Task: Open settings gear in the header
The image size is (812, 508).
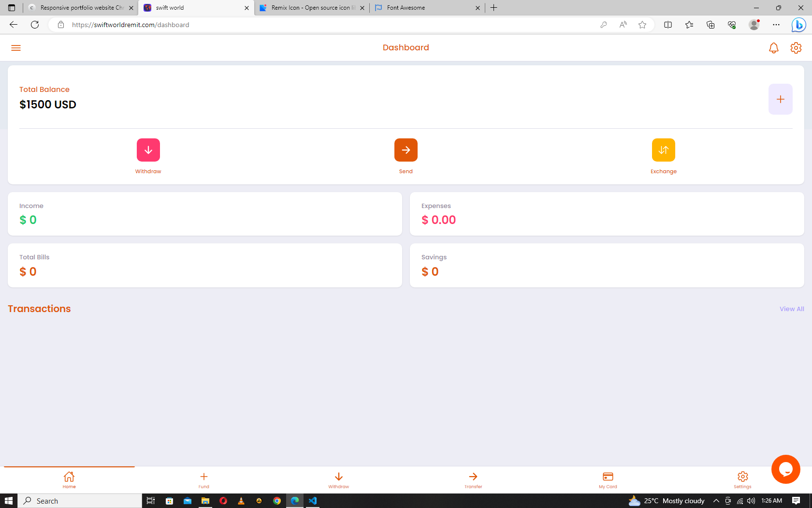Action: click(x=796, y=48)
